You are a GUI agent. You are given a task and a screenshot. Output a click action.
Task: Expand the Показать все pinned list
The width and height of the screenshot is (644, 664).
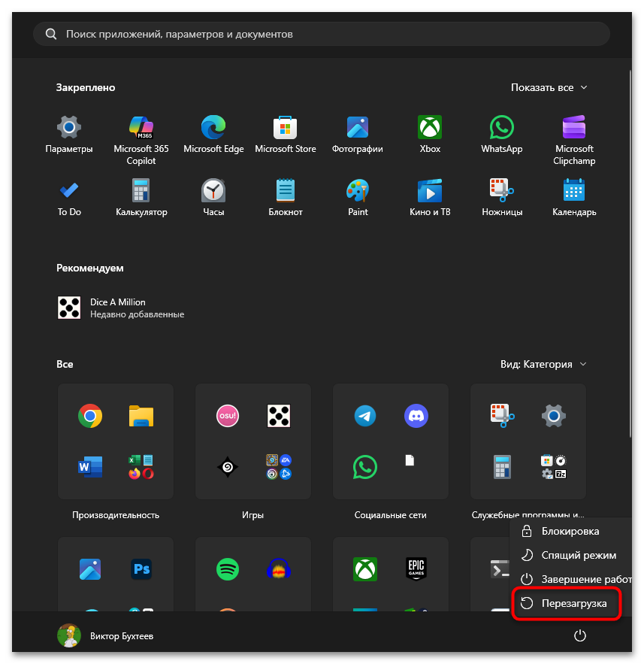pos(549,88)
